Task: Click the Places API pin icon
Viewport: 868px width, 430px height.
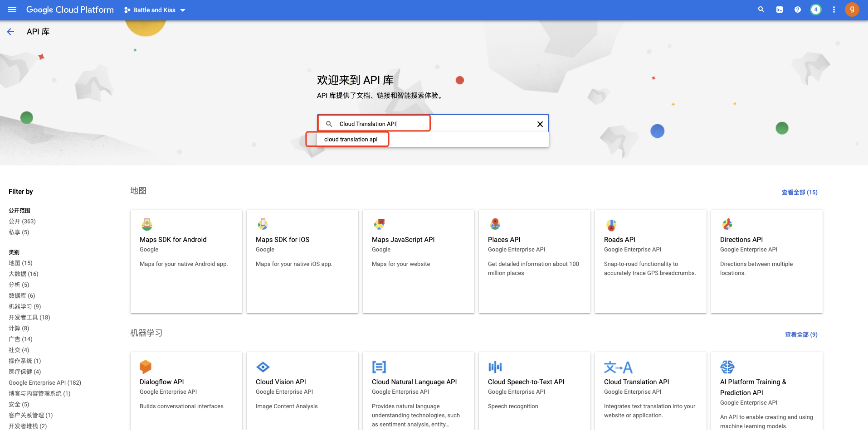Action: (x=495, y=224)
